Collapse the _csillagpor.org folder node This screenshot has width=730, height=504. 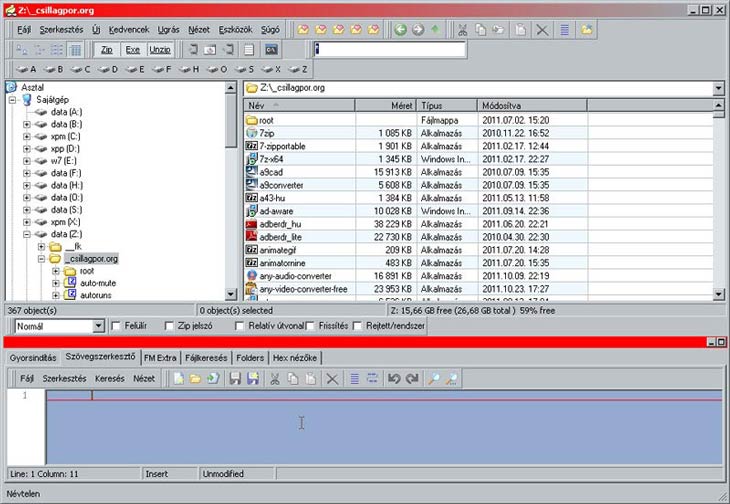(41, 259)
